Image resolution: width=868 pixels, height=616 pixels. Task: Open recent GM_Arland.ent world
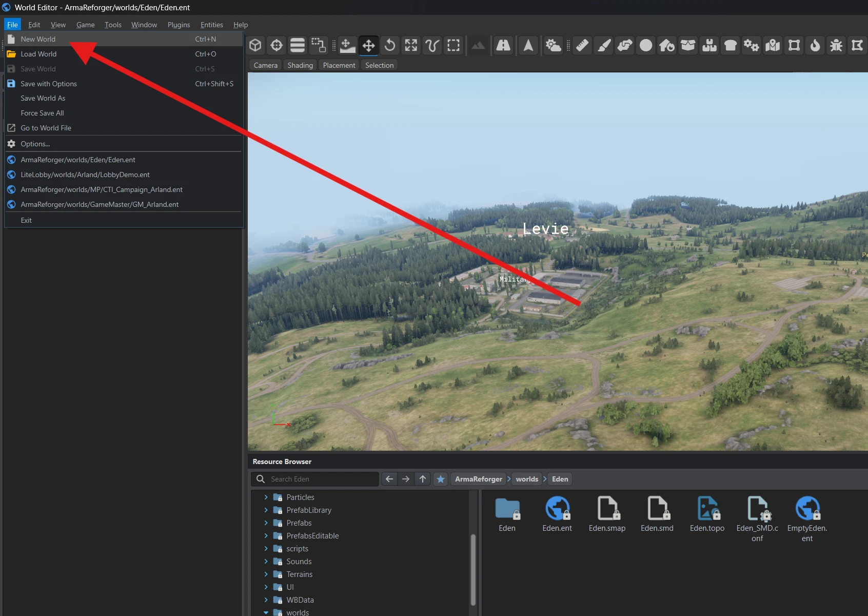[123, 204]
